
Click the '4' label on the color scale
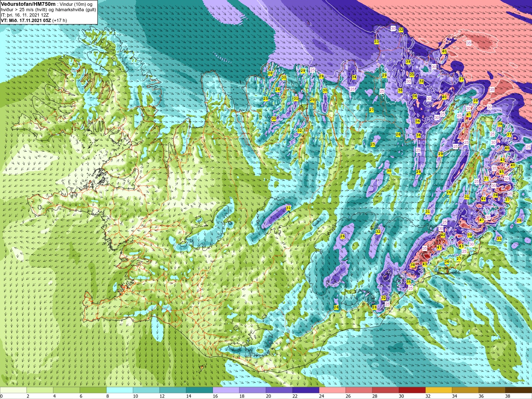coord(54,396)
